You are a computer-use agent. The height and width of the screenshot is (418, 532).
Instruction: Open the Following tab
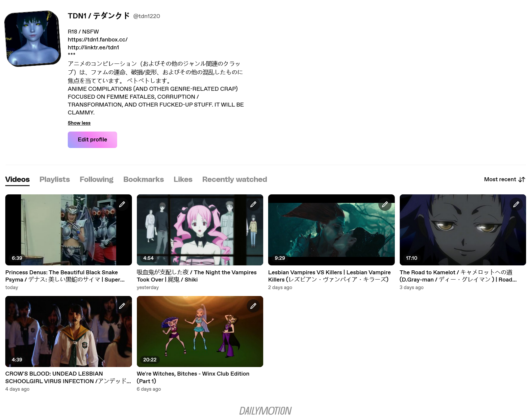(96, 179)
